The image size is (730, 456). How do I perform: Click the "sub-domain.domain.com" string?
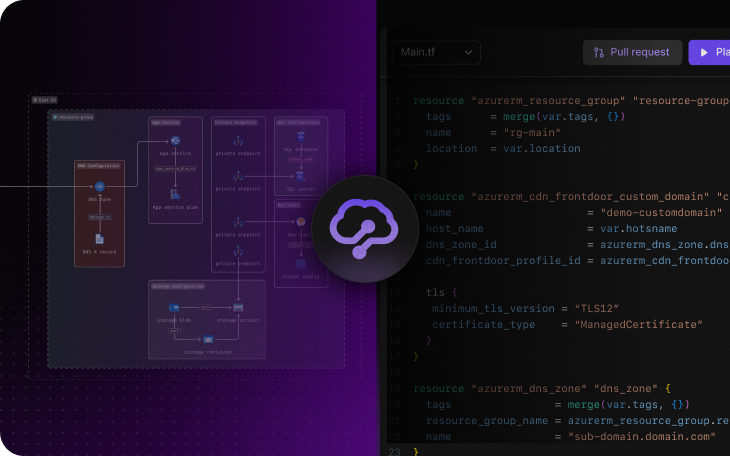[642, 436]
